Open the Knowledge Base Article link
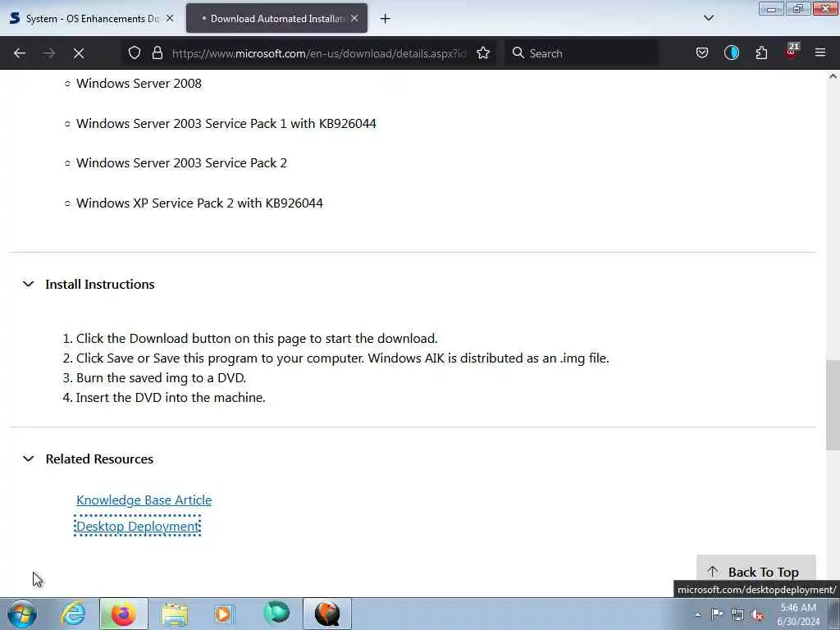 144,500
